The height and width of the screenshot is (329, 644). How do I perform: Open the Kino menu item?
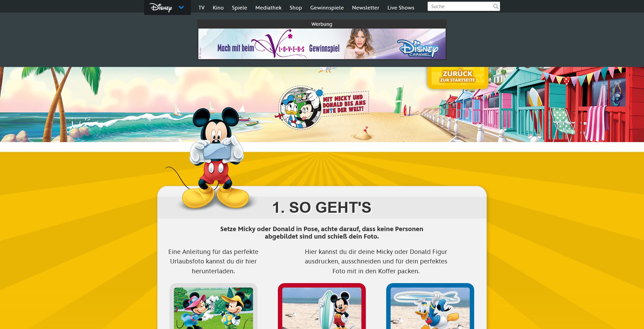point(218,7)
